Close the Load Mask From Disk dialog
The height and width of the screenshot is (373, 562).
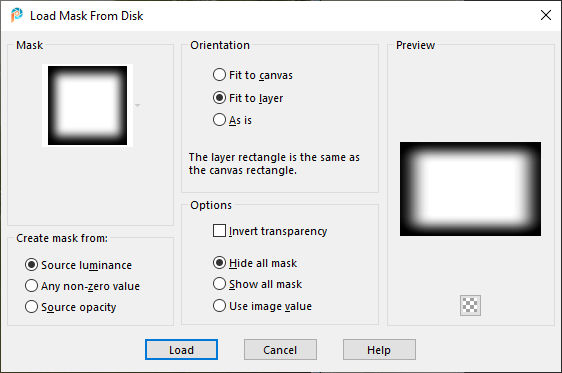[546, 15]
